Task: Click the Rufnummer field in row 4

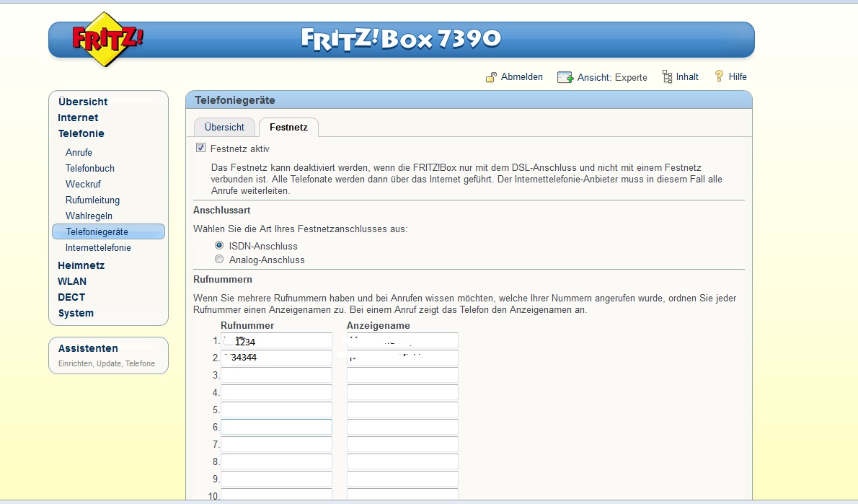Action: (276, 392)
